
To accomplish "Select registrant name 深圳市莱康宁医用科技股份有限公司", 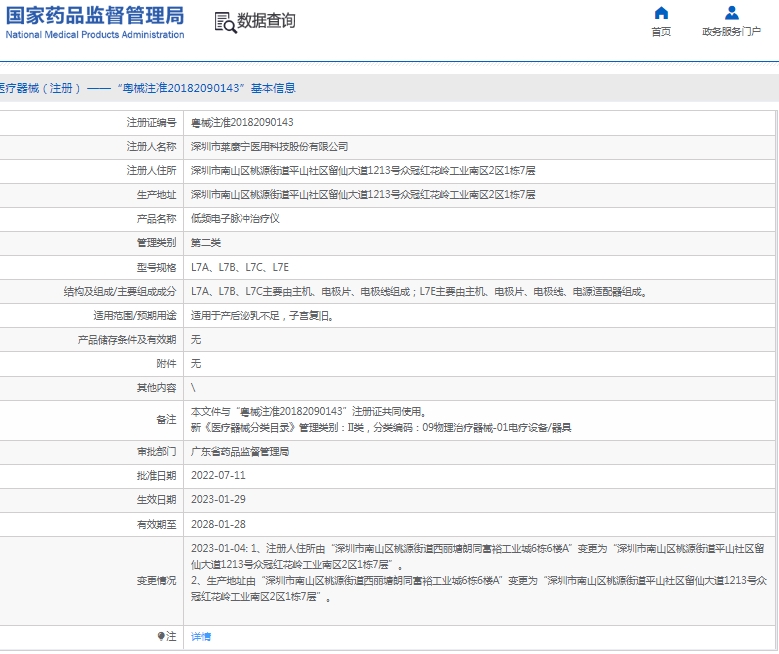I will 269,147.
